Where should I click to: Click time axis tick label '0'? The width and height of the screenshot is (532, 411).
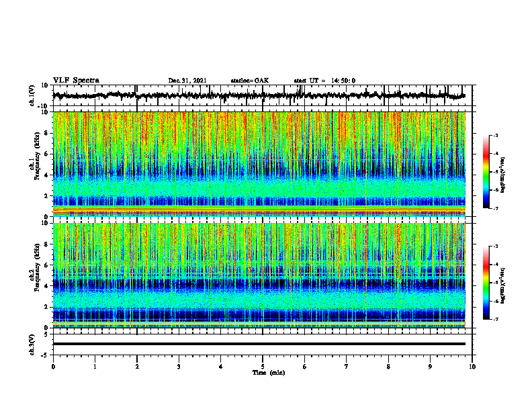coord(53,367)
